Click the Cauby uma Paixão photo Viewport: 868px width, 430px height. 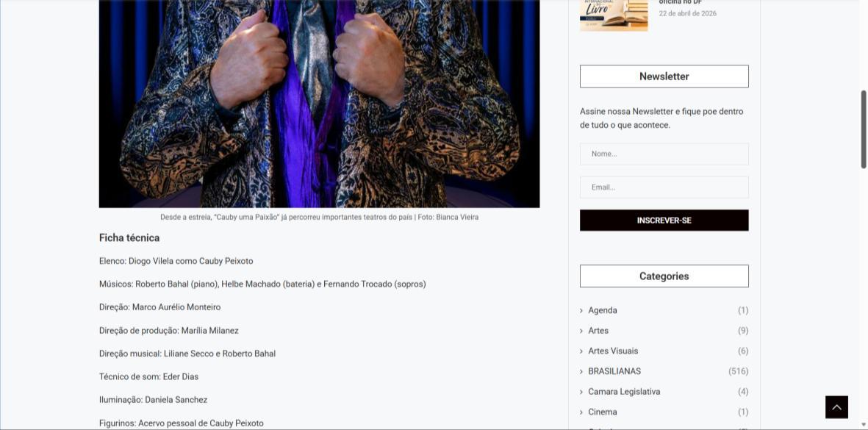(319, 104)
